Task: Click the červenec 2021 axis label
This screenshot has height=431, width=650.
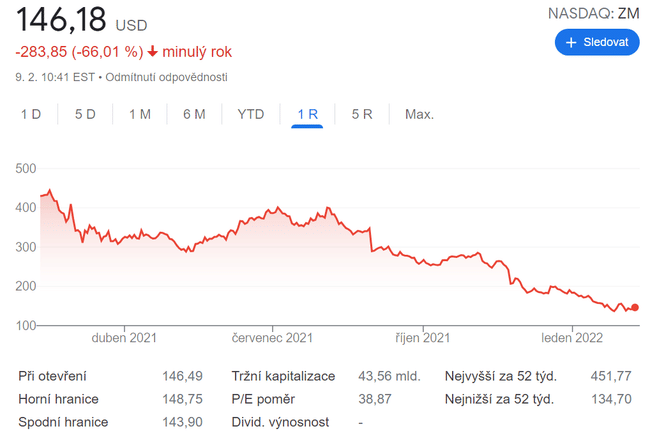Action: coord(274,339)
